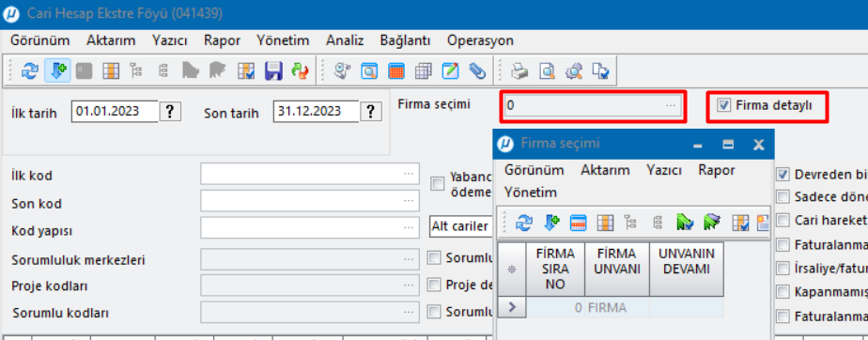Image resolution: width=868 pixels, height=340 pixels.
Task: Click the orange-column grid icon in main toolbar
Action: point(111,70)
